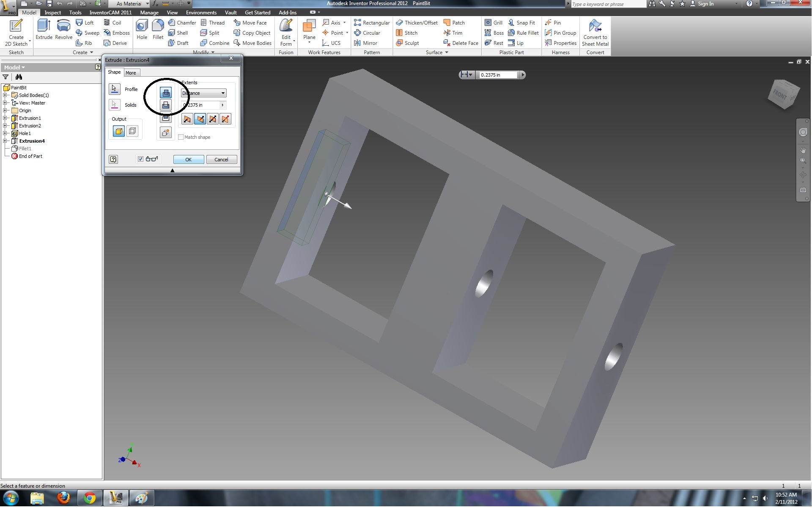
Task: Toggle the preview checkbox with glasses
Action: [140, 159]
